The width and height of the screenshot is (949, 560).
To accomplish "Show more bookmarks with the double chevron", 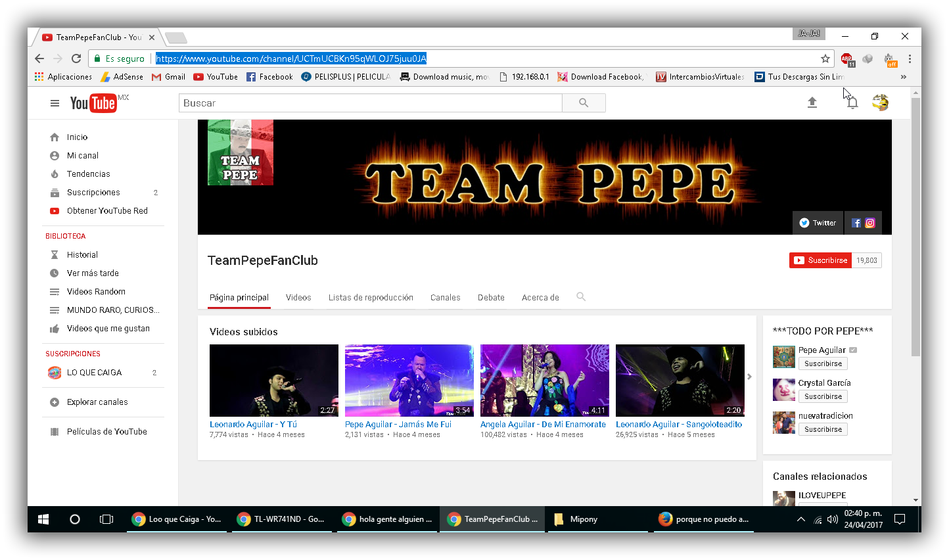I will (904, 77).
